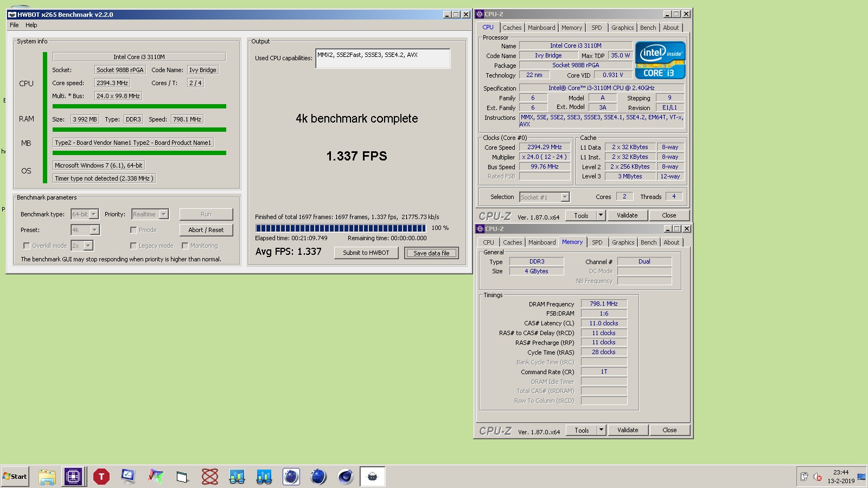868x488 pixels.
Task: Click the muted volume speaker tray icon
Action: 817,477
